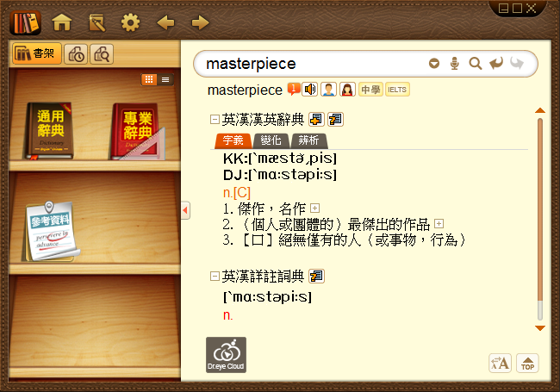
Task: Navigate forward with right arrow
Action: [x=201, y=23]
